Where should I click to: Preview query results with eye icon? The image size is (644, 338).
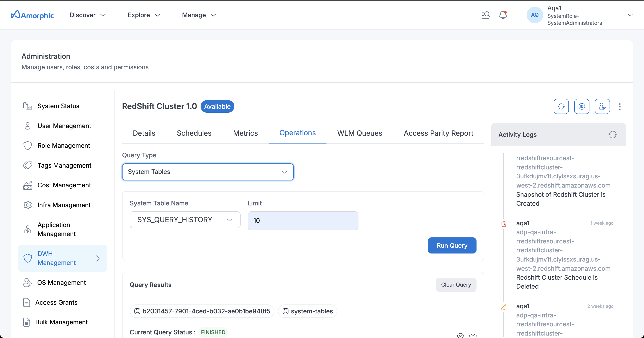tap(460, 335)
